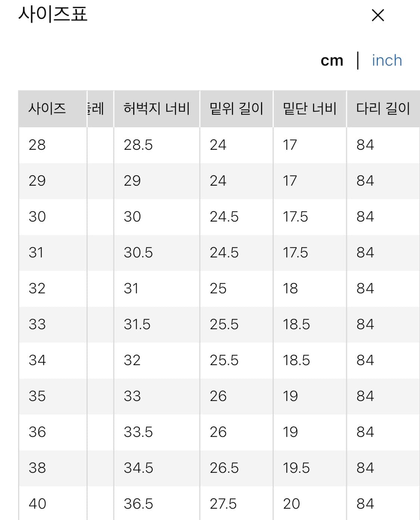The image size is (420, 520).
Task: Close the size chart dialog
Action: (x=378, y=16)
